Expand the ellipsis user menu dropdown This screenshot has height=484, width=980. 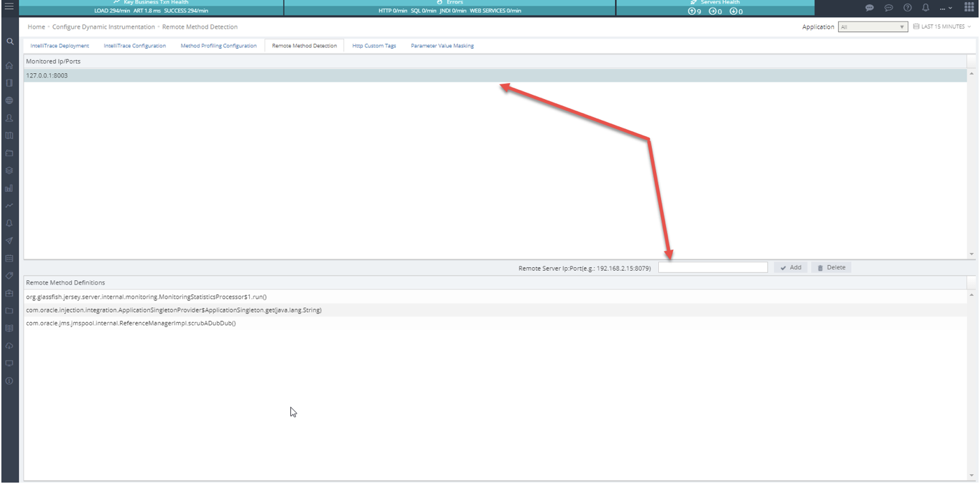(946, 8)
